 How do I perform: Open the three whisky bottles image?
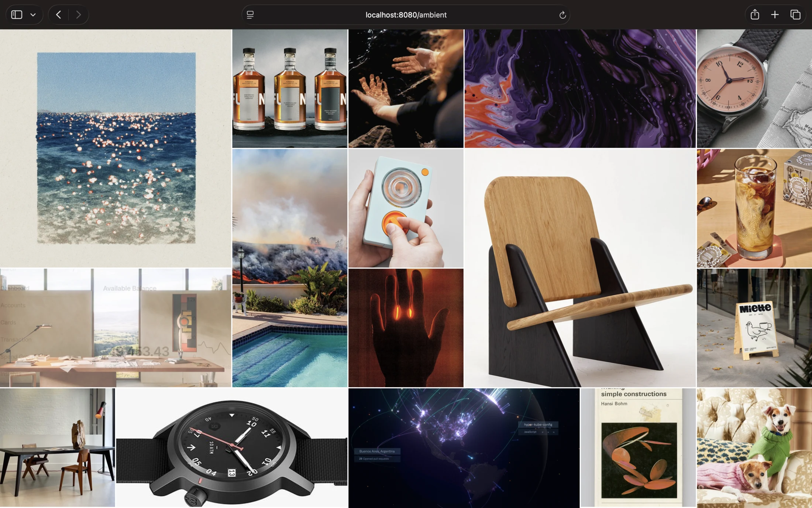pos(290,89)
